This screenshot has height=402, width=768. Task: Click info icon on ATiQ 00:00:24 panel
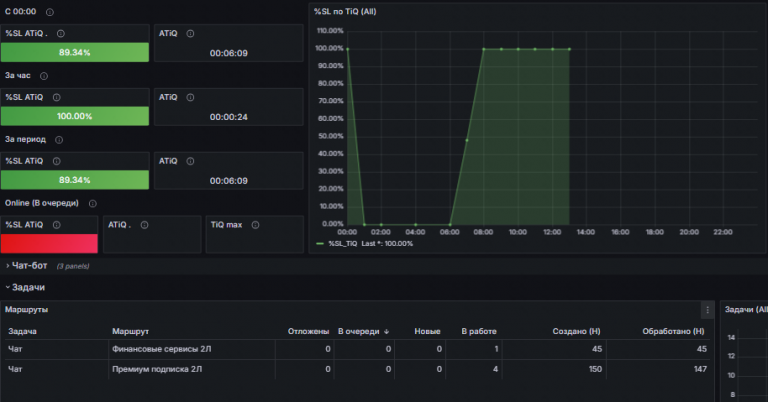(191, 97)
